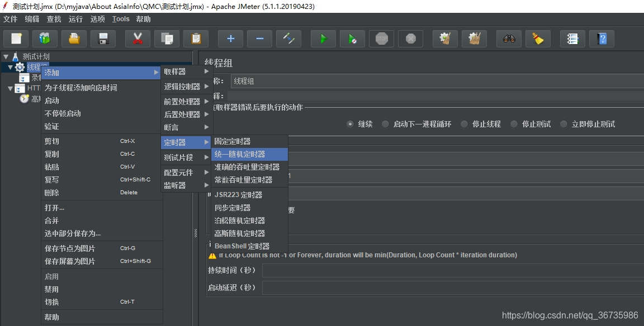This screenshot has width=644, height=326.
Task: Open the 测试片段 submenu
Action: click(x=186, y=157)
